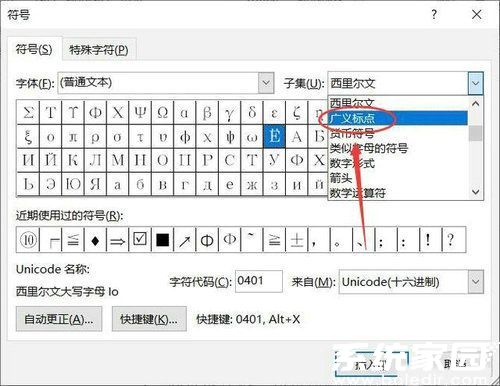
Task: Choose the checked box recent symbol
Action: point(140,240)
